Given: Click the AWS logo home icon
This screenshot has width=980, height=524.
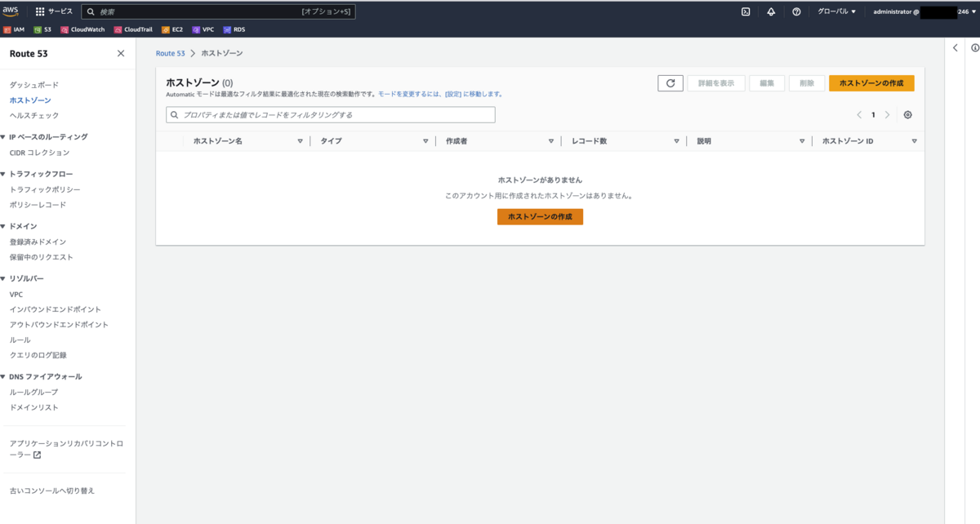Looking at the screenshot, I should click(11, 11).
